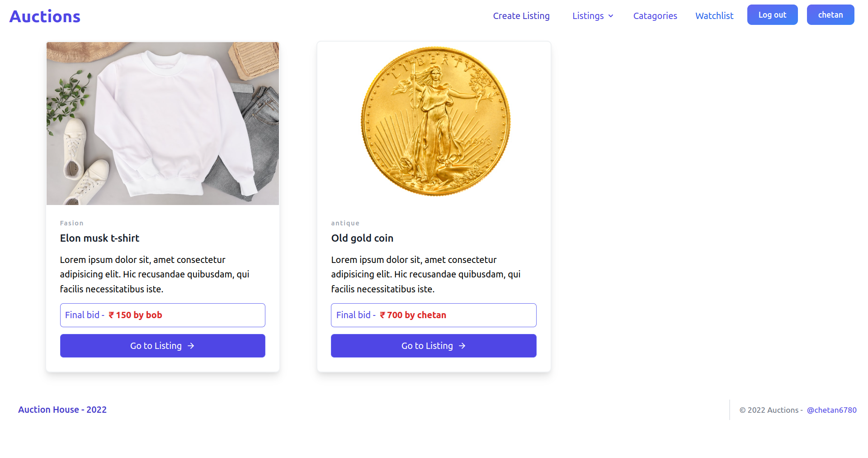Go to Listing for Elon musk t-shirt
Image resolution: width=868 pixels, height=458 pixels.
tap(163, 346)
